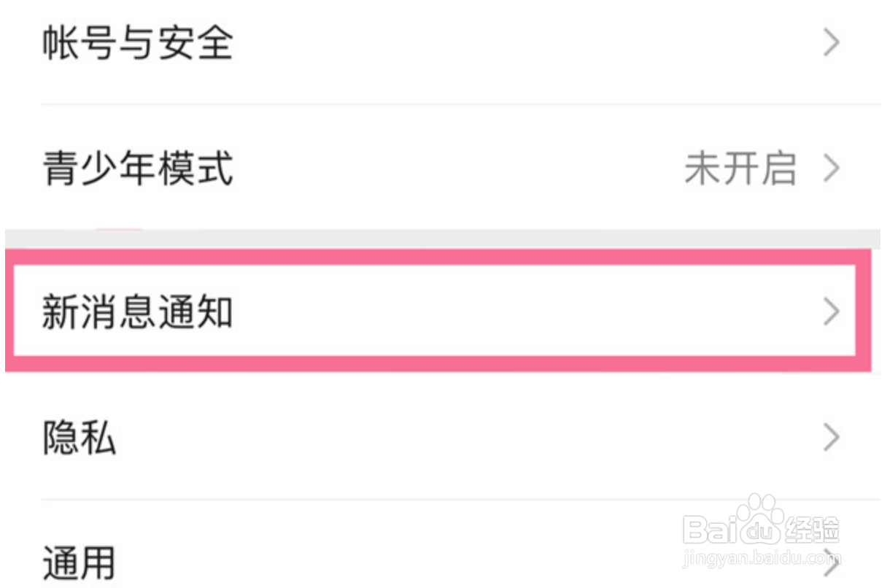Click the 经验 watermark characters
The height and width of the screenshot is (588, 890).
click(x=811, y=530)
